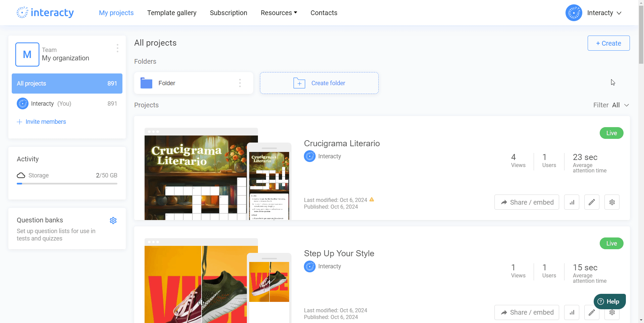Click the Question banks heading
Screen dimensions: 644x323
[40, 220]
